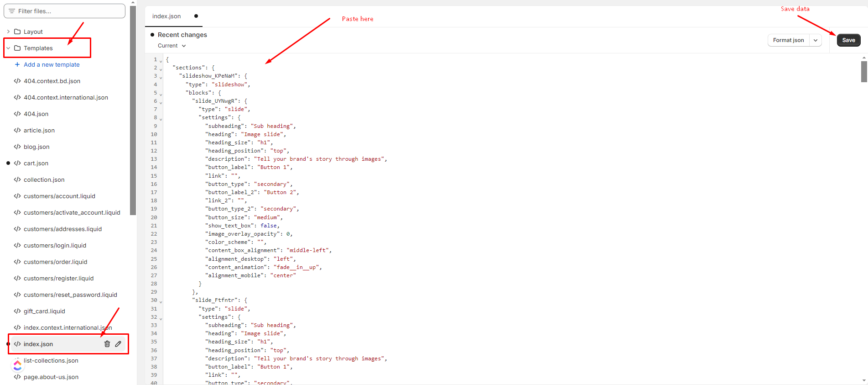The height and width of the screenshot is (385, 868).
Task: Click in the Filter files search field
Action: tap(64, 11)
